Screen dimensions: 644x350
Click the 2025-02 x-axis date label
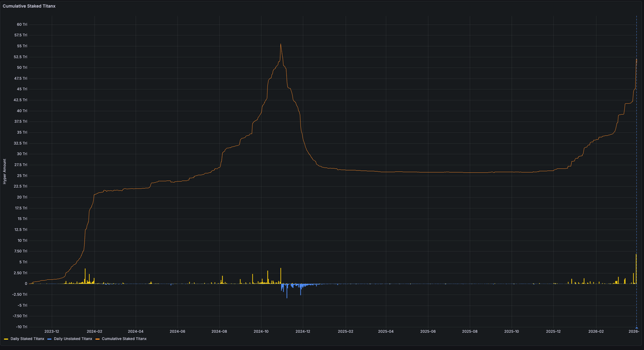[346, 332]
